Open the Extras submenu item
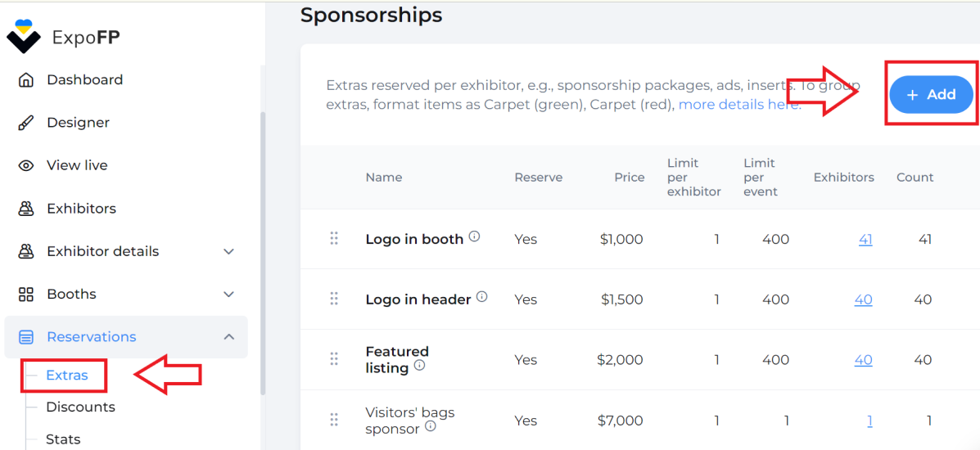 (67, 376)
